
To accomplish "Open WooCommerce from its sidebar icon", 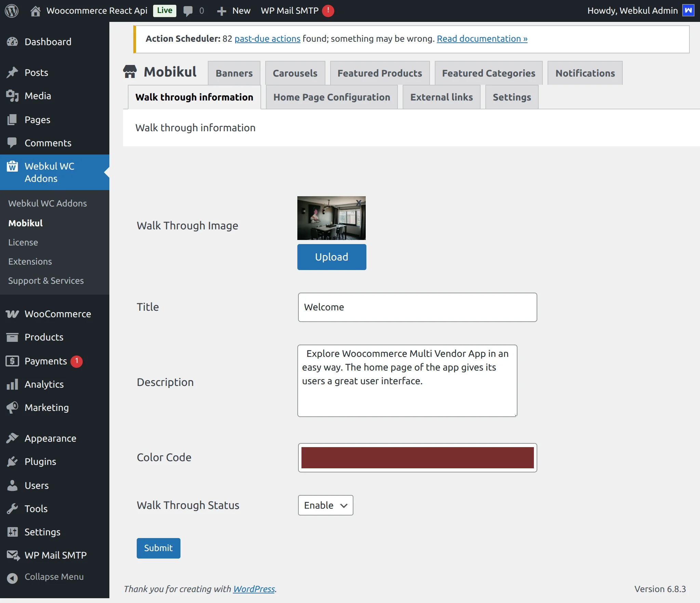I will [x=13, y=314].
